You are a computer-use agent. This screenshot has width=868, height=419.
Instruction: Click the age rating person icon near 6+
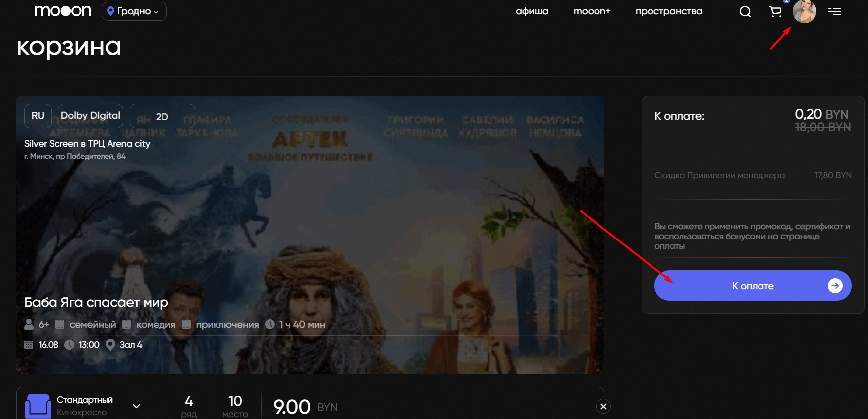tap(29, 324)
